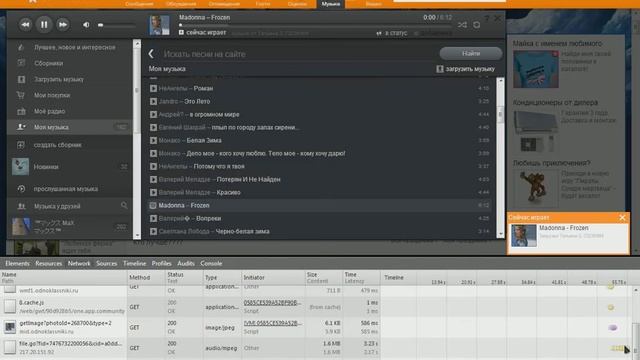Focus the song search input field
Screen dimensions: 640x360
tap(299, 54)
